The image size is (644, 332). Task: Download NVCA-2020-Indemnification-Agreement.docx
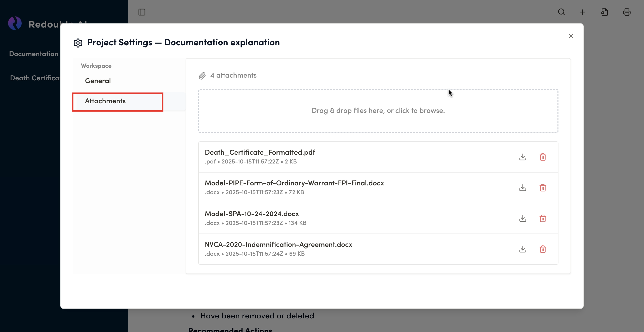[x=522, y=249]
